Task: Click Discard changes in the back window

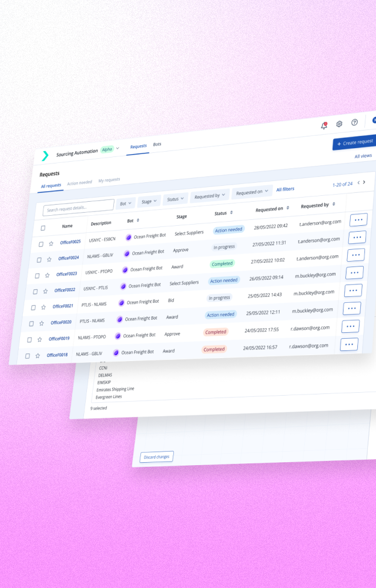Action: click(x=156, y=457)
